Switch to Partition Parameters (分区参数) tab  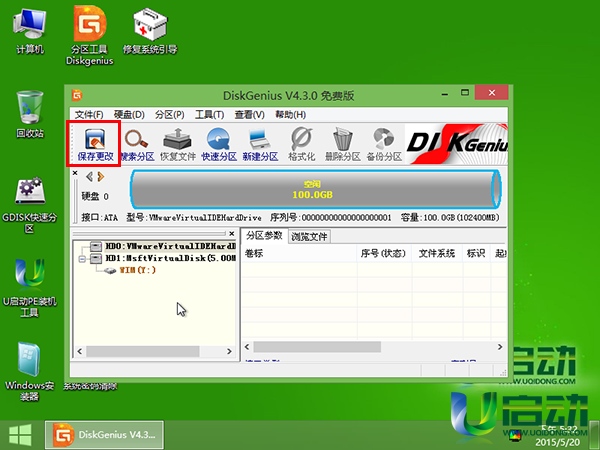[264, 235]
